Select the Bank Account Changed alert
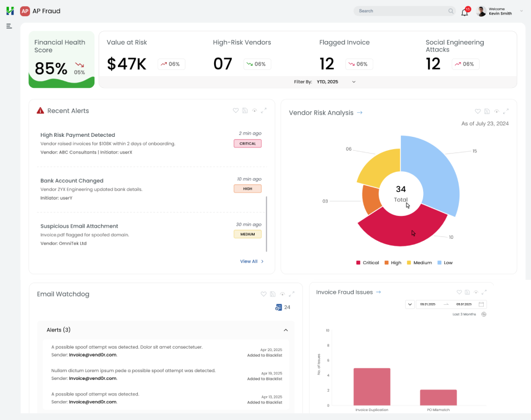This screenshot has height=420, width=531. [x=72, y=181]
